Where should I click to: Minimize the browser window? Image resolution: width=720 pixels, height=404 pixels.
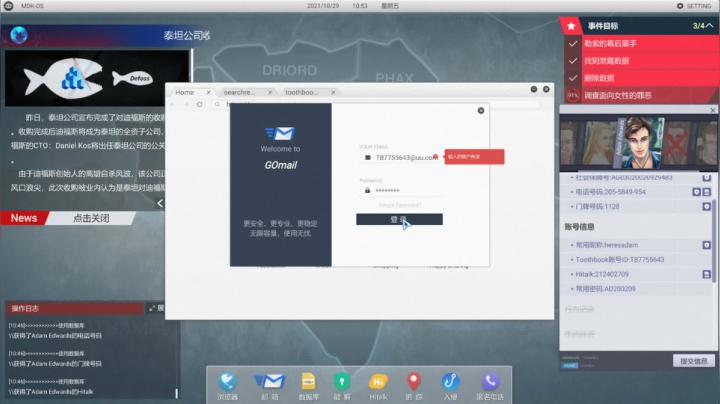534,89
